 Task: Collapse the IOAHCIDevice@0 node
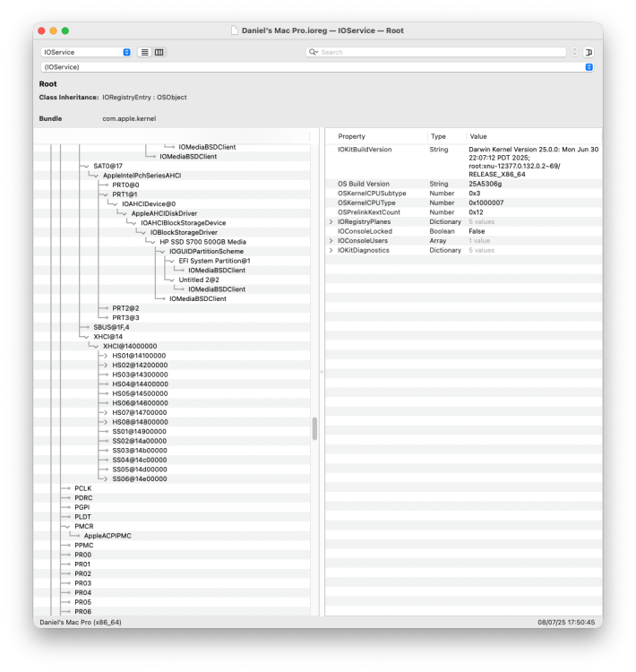point(116,204)
